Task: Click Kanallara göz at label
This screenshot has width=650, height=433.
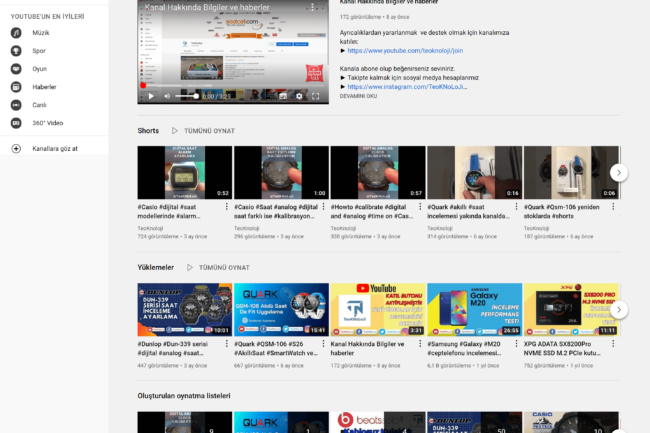Action: coord(55,149)
